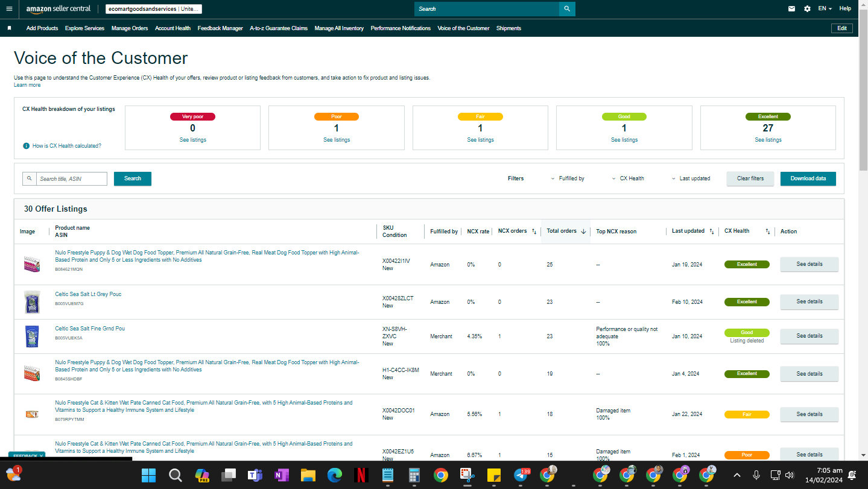868x489 pixels.
Task: Expand the Last updated filter
Action: pyautogui.click(x=691, y=178)
